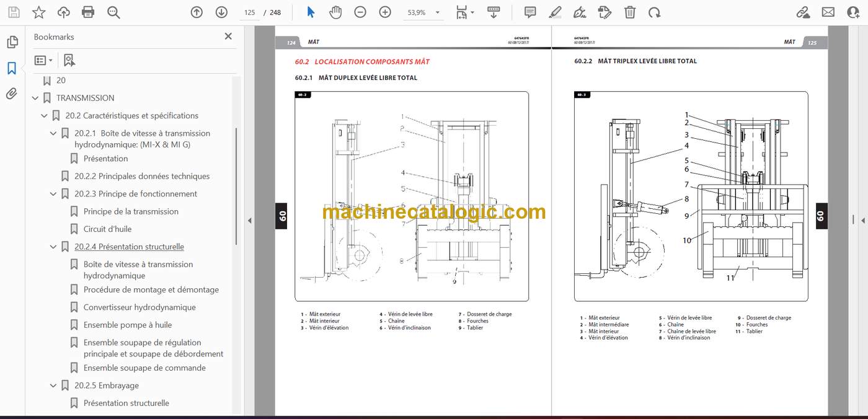
Task: Toggle the page thumbnails panel icon
Action: tap(12, 42)
